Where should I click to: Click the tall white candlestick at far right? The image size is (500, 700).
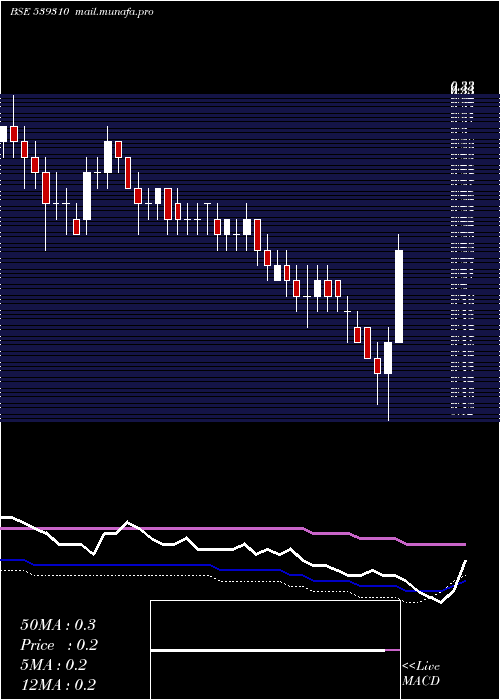pyautogui.click(x=399, y=296)
